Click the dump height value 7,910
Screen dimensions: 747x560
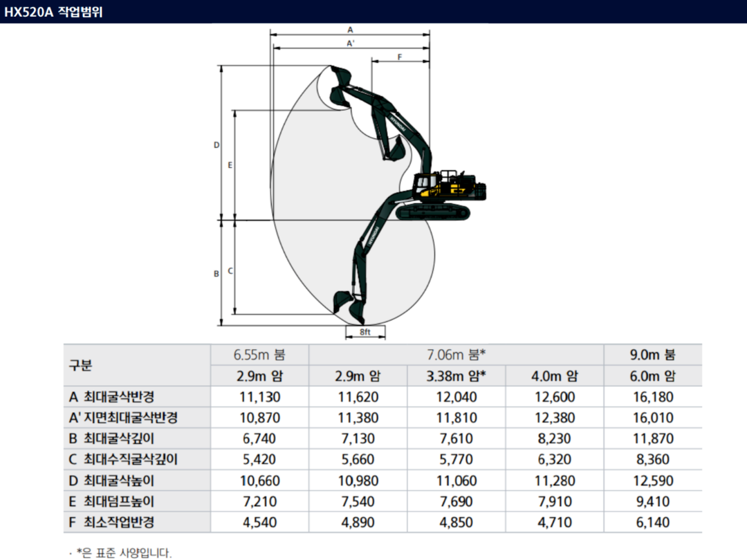pos(555,501)
